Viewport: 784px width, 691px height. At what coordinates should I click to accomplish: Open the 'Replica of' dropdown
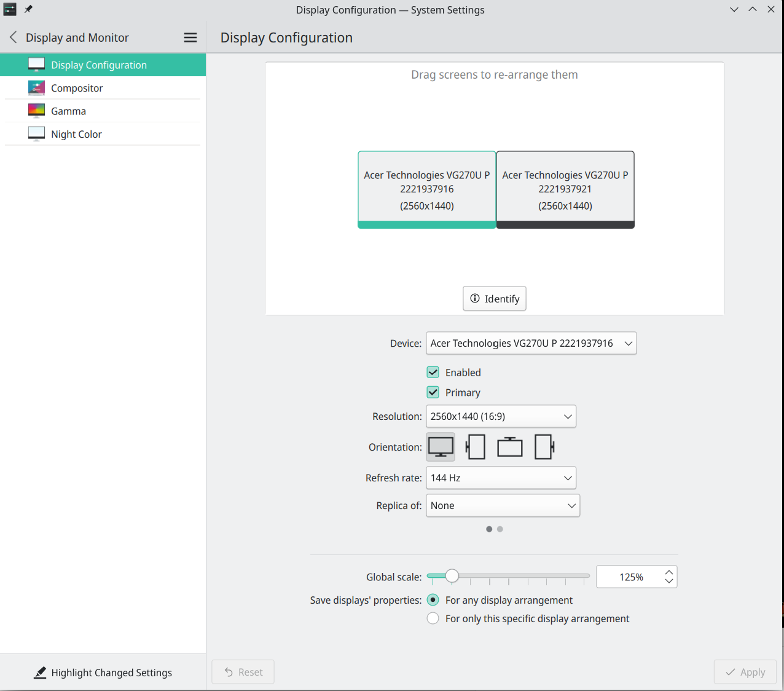(x=503, y=505)
